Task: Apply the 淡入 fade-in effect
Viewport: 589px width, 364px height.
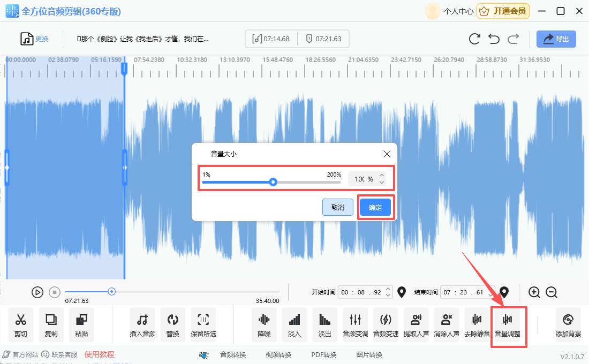Action: pos(294,325)
